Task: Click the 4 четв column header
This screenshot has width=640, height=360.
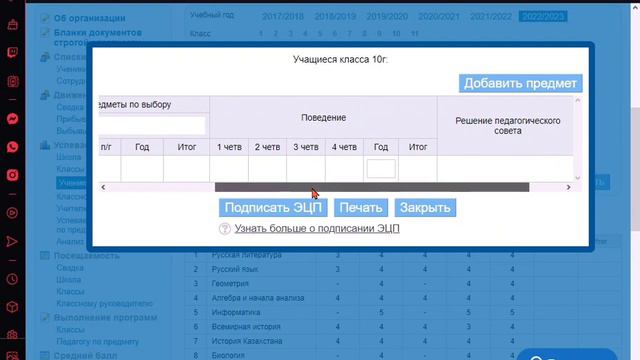Action: 344,147
